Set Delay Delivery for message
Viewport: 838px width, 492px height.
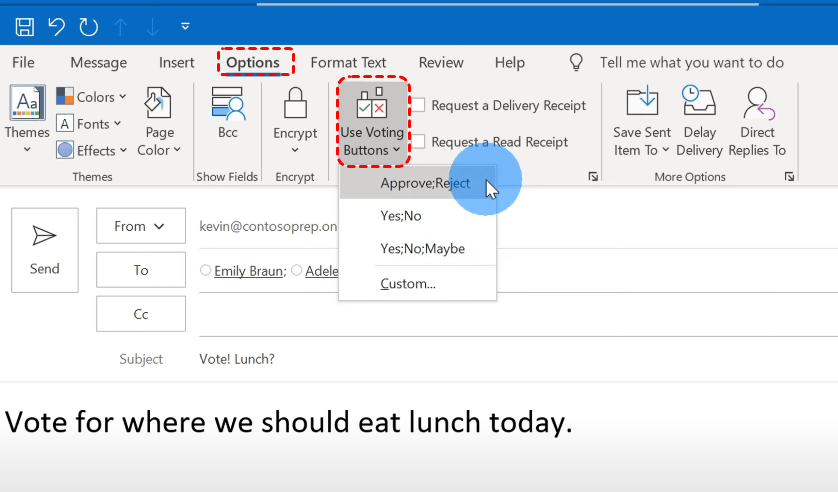pyautogui.click(x=700, y=121)
